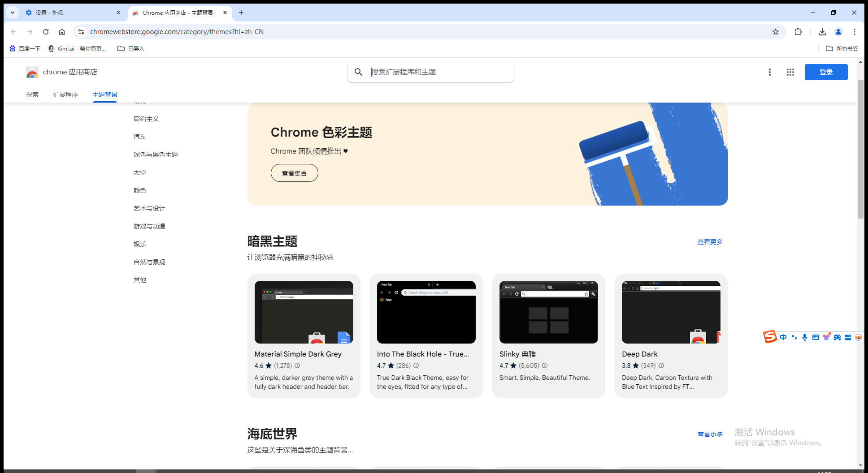Bookmark this page with the star

(776, 32)
